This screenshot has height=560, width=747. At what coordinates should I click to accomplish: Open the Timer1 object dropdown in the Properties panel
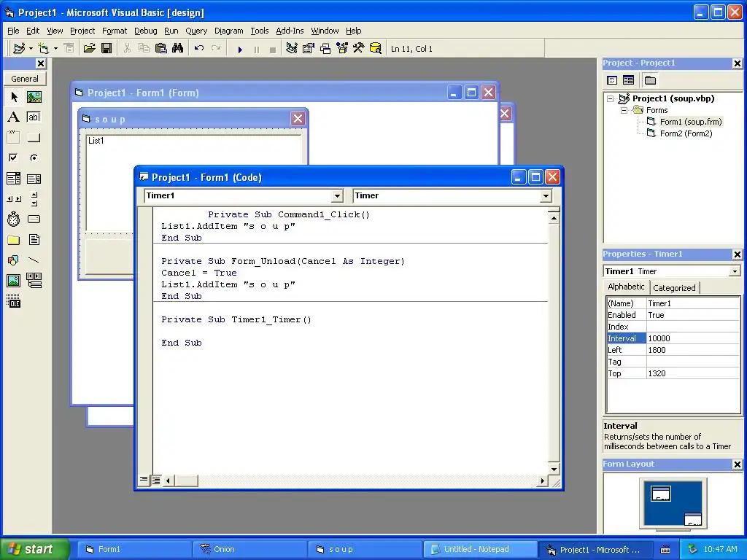(x=735, y=271)
